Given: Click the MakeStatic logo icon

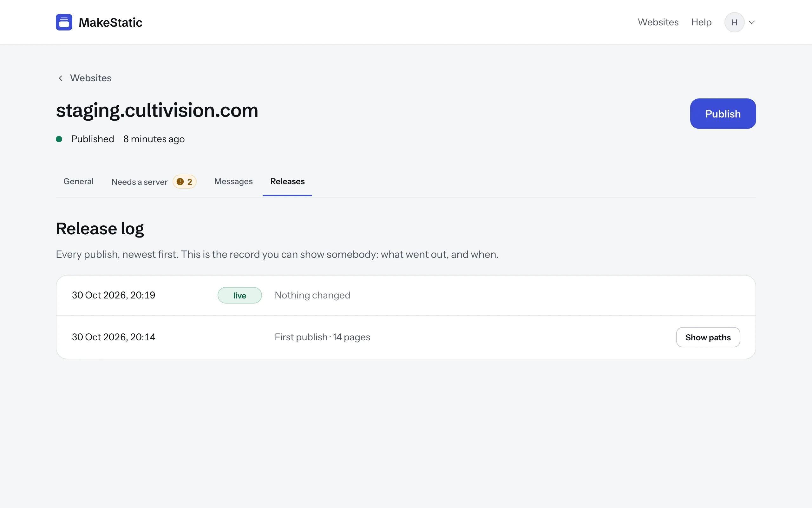Looking at the screenshot, I should pos(64,22).
